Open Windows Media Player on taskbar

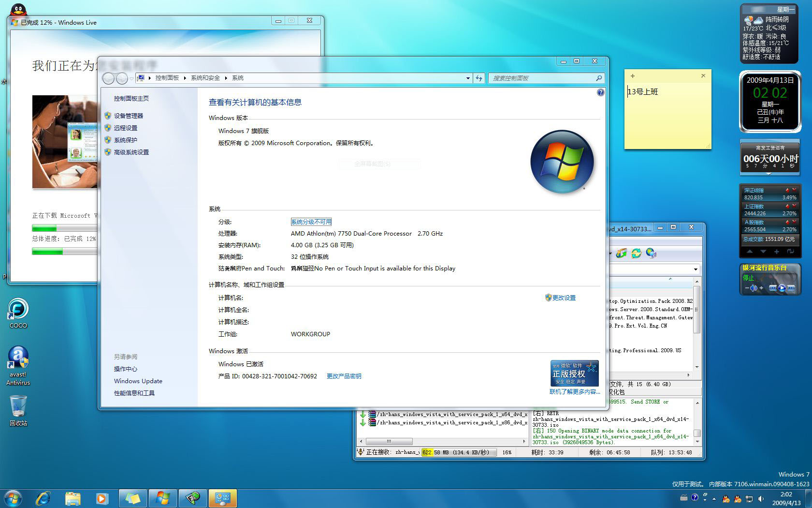[102, 498]
